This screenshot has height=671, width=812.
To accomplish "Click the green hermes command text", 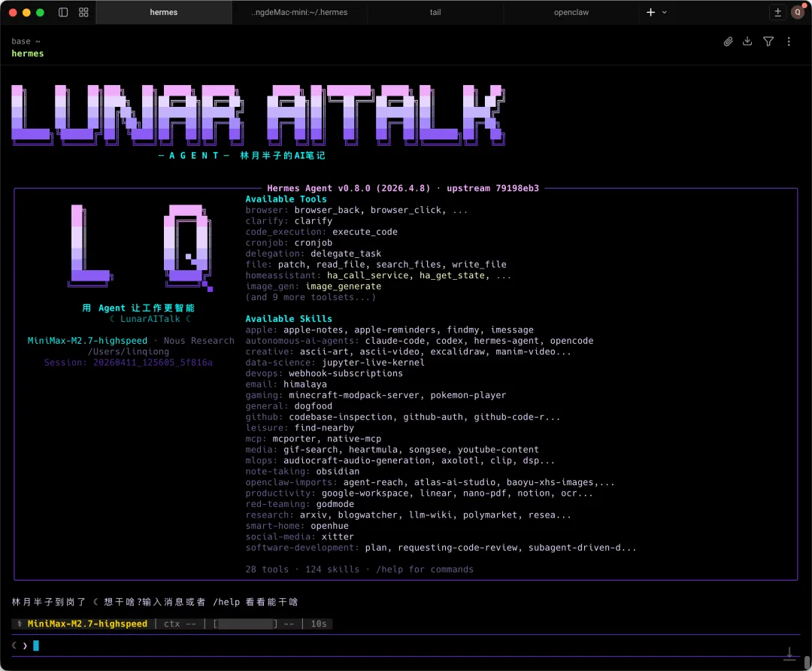I will point(28,53).
